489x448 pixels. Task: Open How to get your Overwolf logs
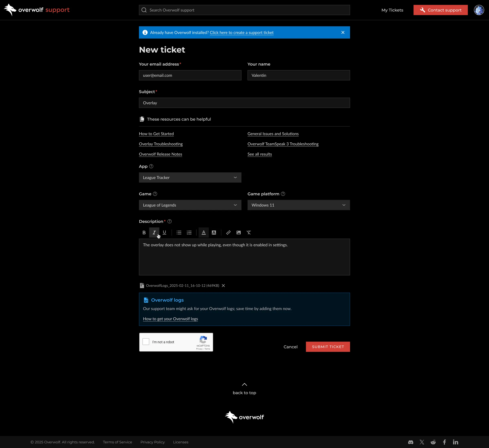[x=171, y=319]
